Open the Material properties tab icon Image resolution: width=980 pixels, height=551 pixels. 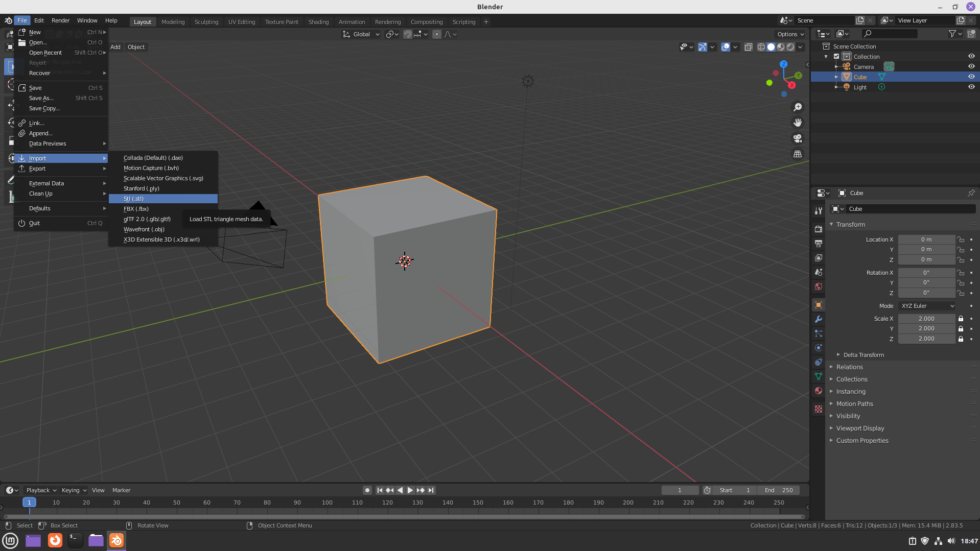point(819,391)
